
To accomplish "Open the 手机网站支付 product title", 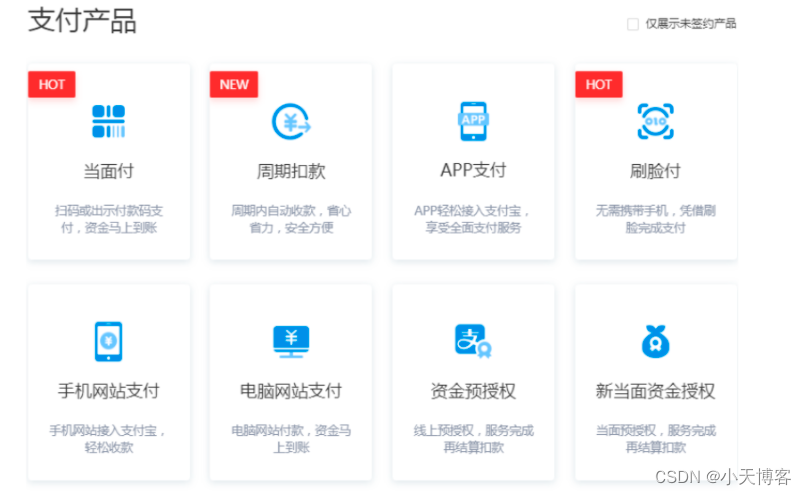I will (x=109, y=391).
